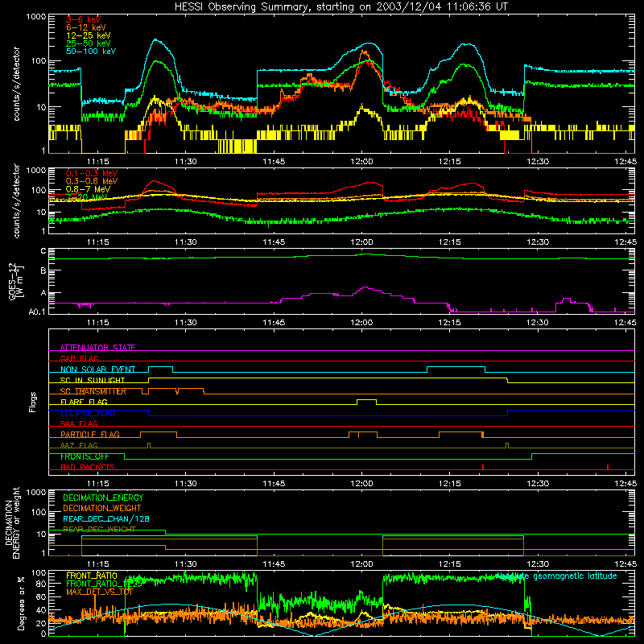Select the green 25-50 keV legend label
Screen dimensions: 644x644
pos(88,43)
